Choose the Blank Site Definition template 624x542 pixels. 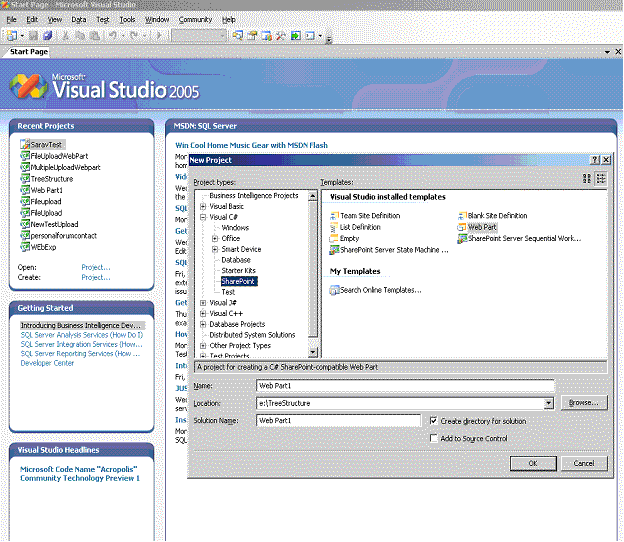(492, 216)
